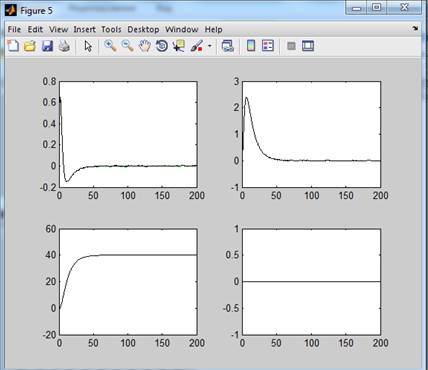Click the 3 y-axis label of top-right plot
428x370 pixels.
[x=237, y=81]
